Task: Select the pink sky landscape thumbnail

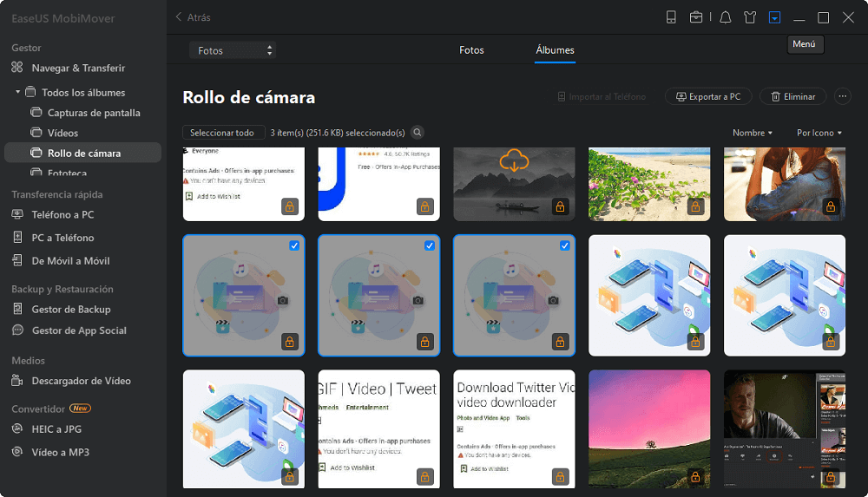Action: coord(648,429)
